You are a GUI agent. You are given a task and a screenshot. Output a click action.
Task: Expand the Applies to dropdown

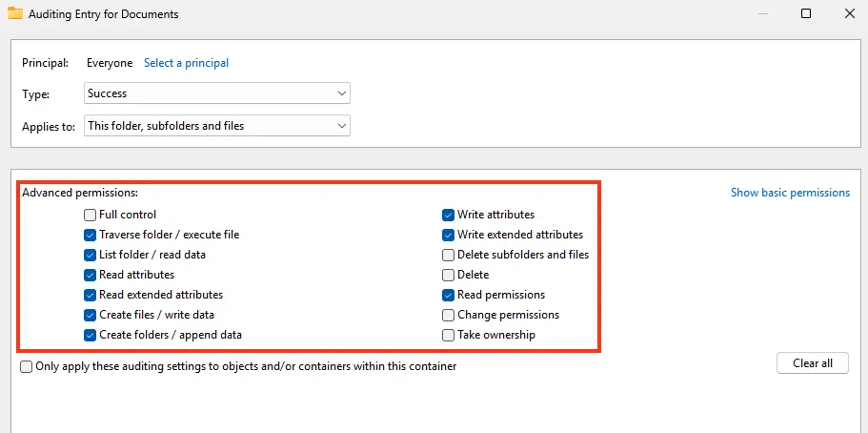pyautogui.click(x=217, y=126)
